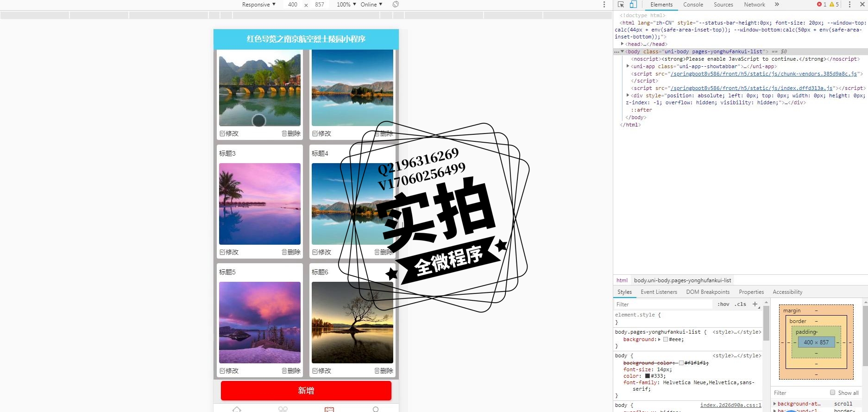The width and height of the screenshot is (868, 412).
Task: Click 修改 on the 标题5 card
Action: pyautogui.click(x=229, y=371)
